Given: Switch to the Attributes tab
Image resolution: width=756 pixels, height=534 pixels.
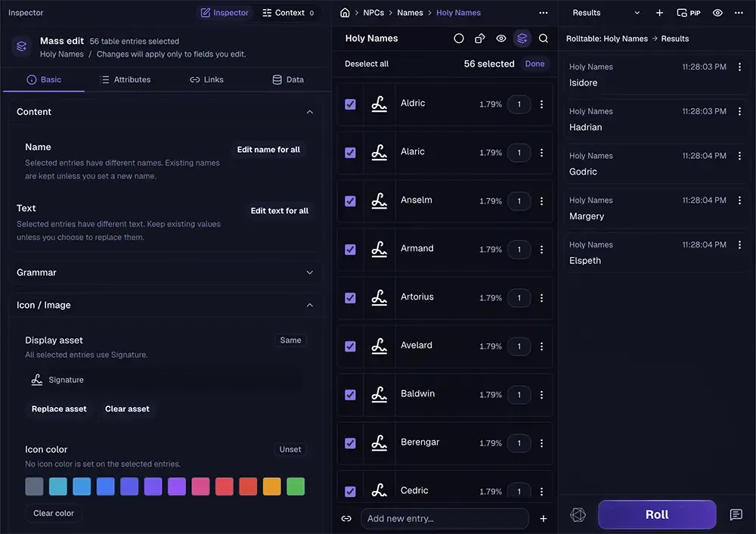Looking at the screenshot, I should tap(125, 79).
